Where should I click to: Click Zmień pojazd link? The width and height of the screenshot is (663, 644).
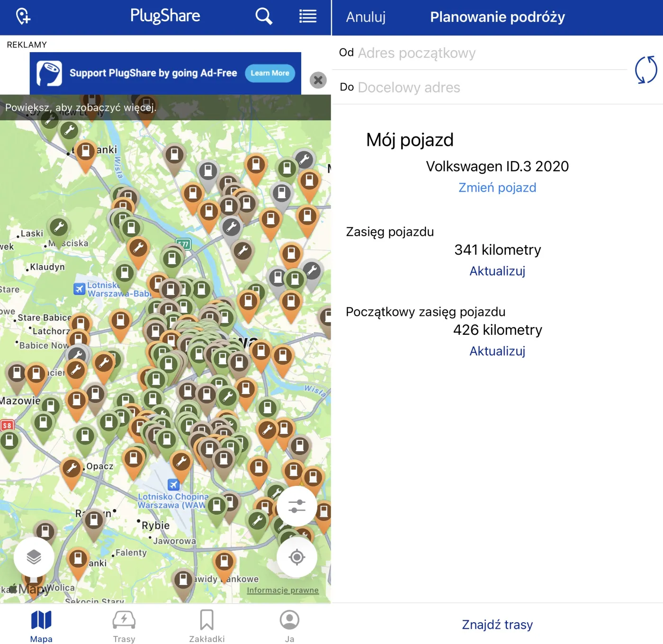click(497, 188)
